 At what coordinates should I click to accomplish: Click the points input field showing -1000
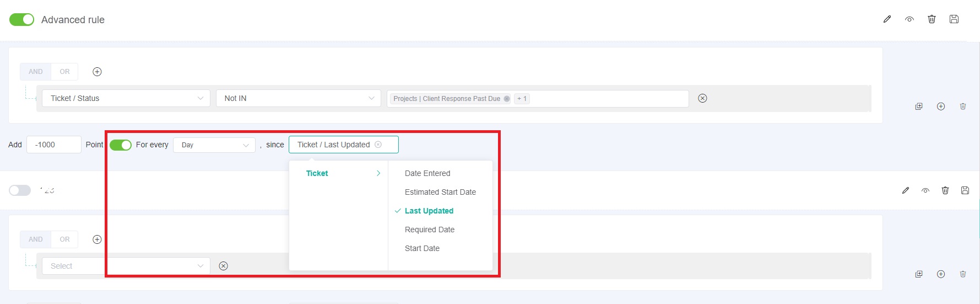pyautogui.click(x=53, y=145)
